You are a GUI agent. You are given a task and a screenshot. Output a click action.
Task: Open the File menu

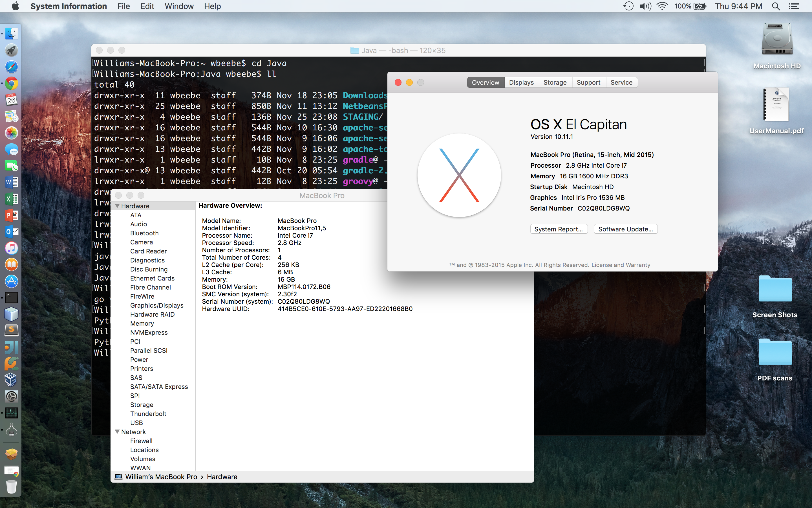[123, 6]
